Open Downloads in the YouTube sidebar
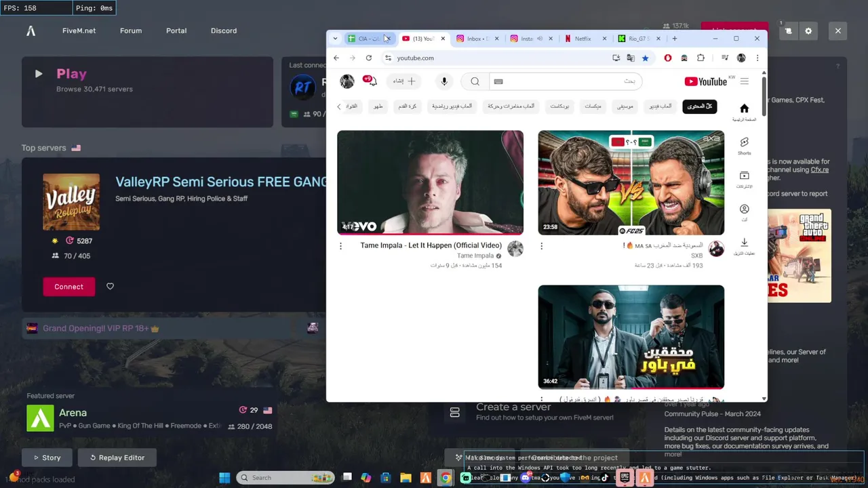Viewport: 868px width, 488px height. (744, 246)
